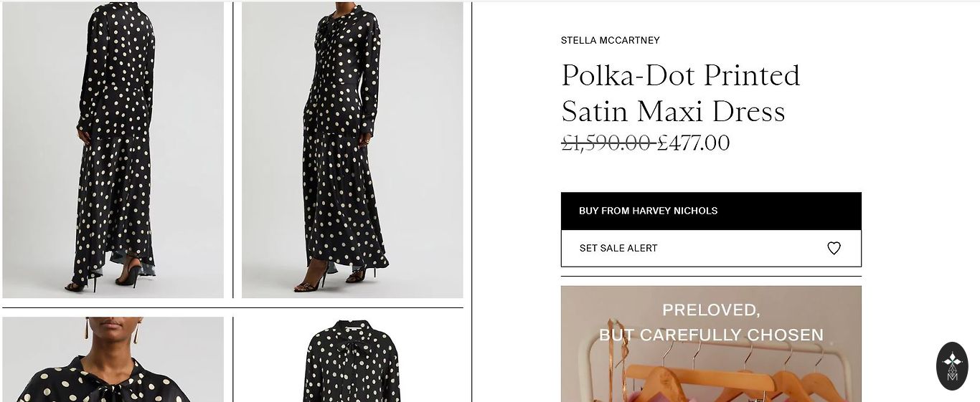Click the Polka-Dot Printed Satin Maxi Dress title

(679, 93)
